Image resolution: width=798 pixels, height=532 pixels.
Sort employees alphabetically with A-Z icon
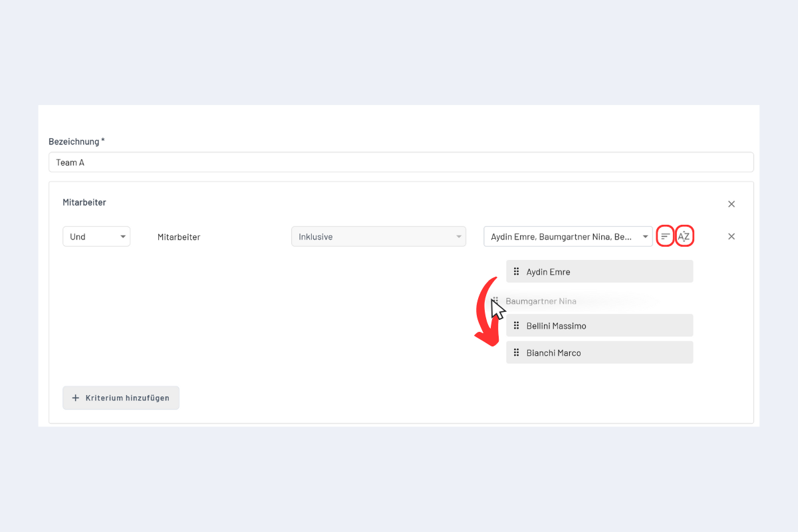point(684,237)
